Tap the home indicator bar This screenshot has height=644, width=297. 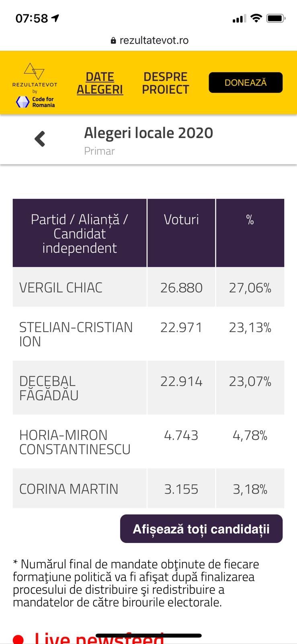(148, 636)
